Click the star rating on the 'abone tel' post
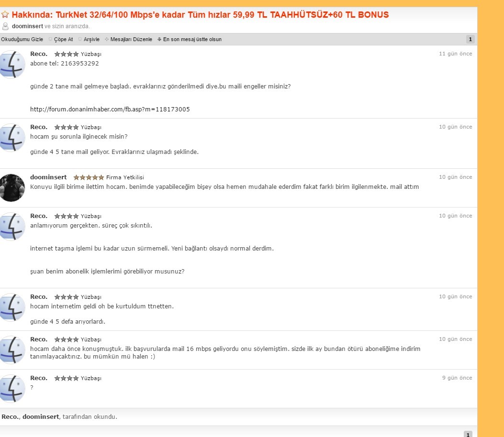Viewport: 504px width, 437px height. pyautogui.click(x=66, y=54)
